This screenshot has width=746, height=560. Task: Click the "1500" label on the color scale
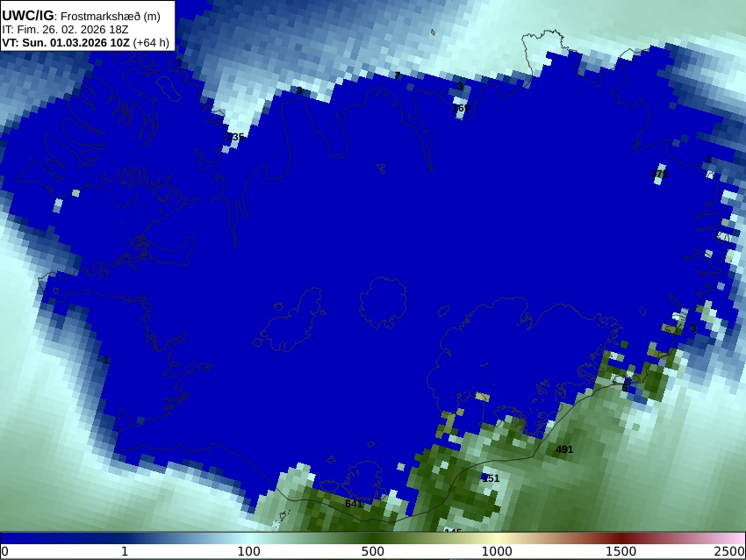620,551
